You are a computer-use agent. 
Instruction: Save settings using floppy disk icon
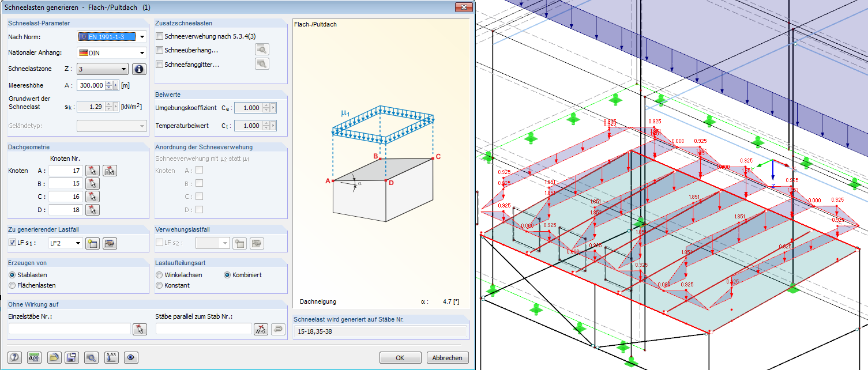72,357
